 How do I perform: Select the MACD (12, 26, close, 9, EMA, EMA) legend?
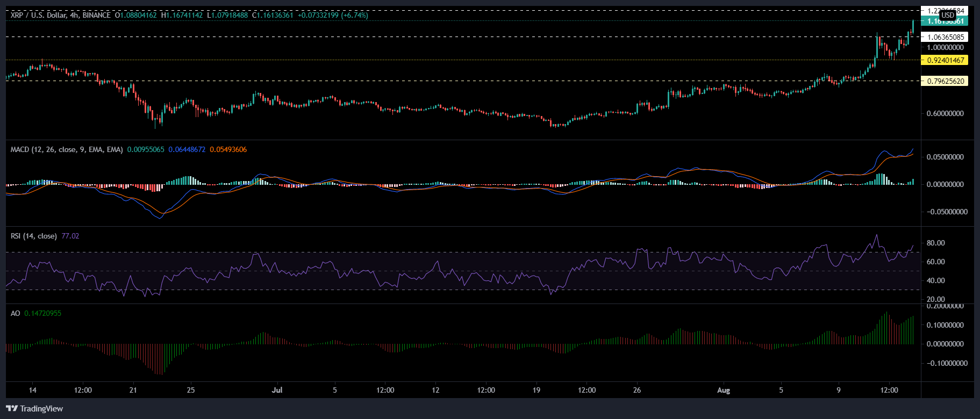(67, 149)
